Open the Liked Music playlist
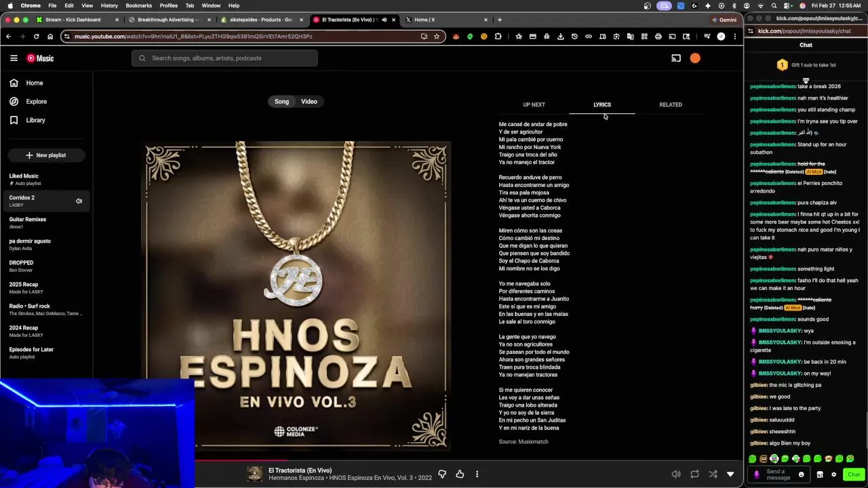The image size is (868, 488). coord(45,180)
